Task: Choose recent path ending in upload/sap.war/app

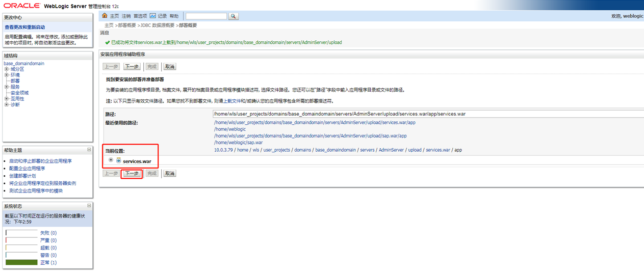Action: (x=311, y=136)
